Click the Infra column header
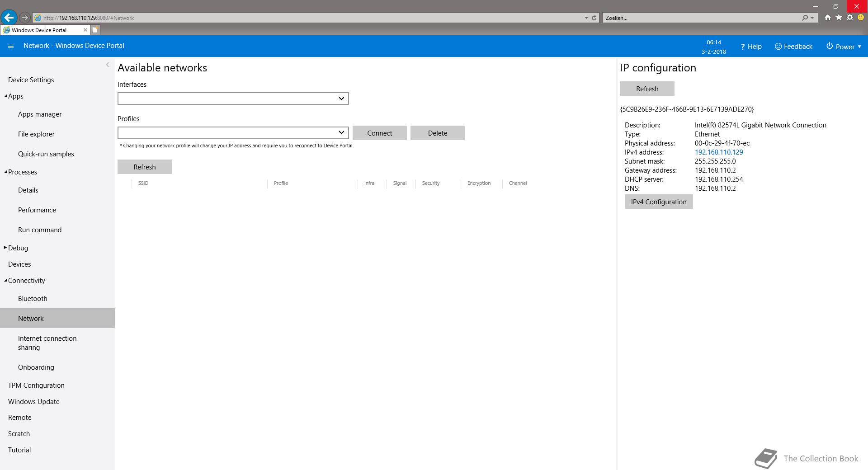868x470 pixels. 369,183
